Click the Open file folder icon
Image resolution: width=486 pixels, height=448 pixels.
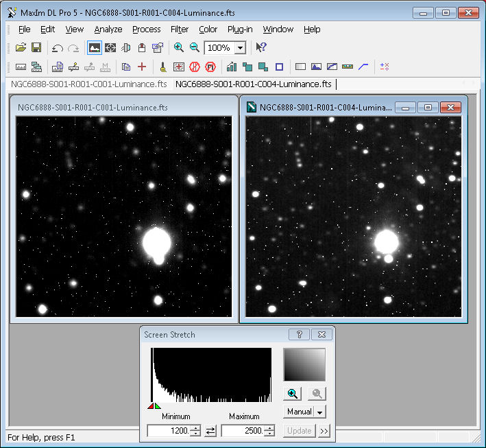(x=21, y=47)
